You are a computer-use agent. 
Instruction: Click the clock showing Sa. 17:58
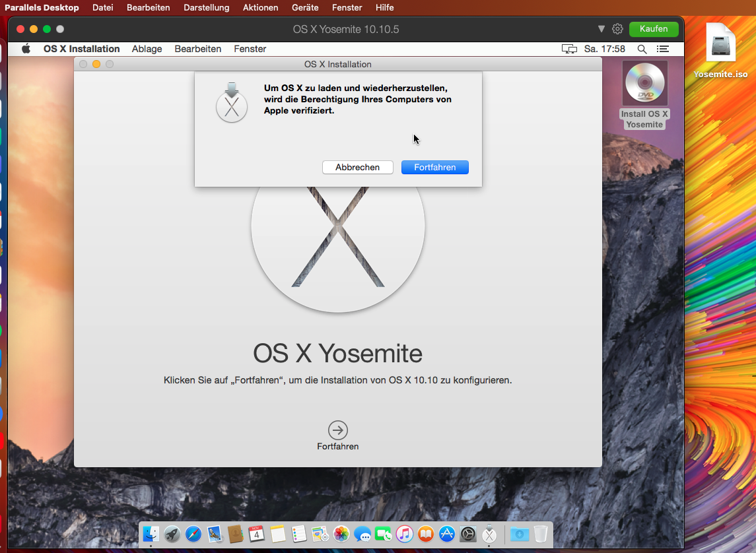(605, 49)
